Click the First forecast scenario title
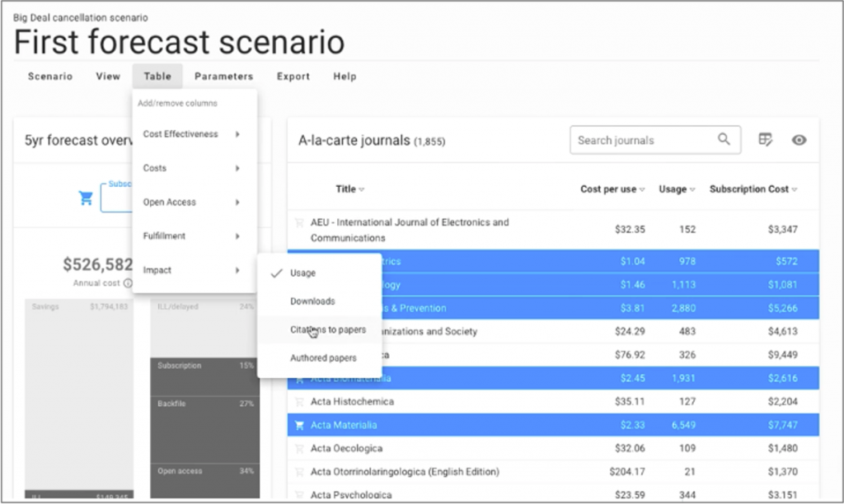This screenshot has width=844, height=504. tap(179, 42)
